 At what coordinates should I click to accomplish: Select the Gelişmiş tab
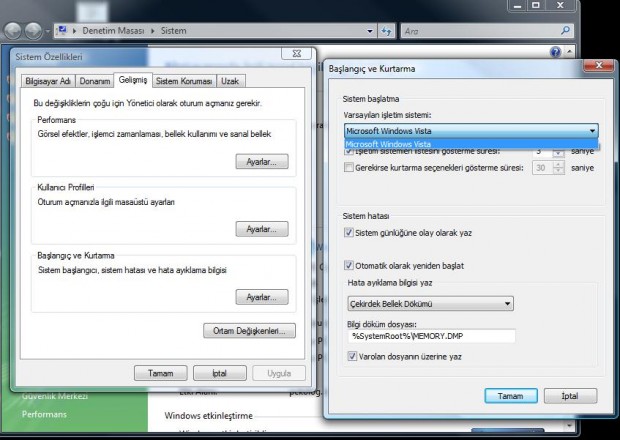(x=133, y=80)
